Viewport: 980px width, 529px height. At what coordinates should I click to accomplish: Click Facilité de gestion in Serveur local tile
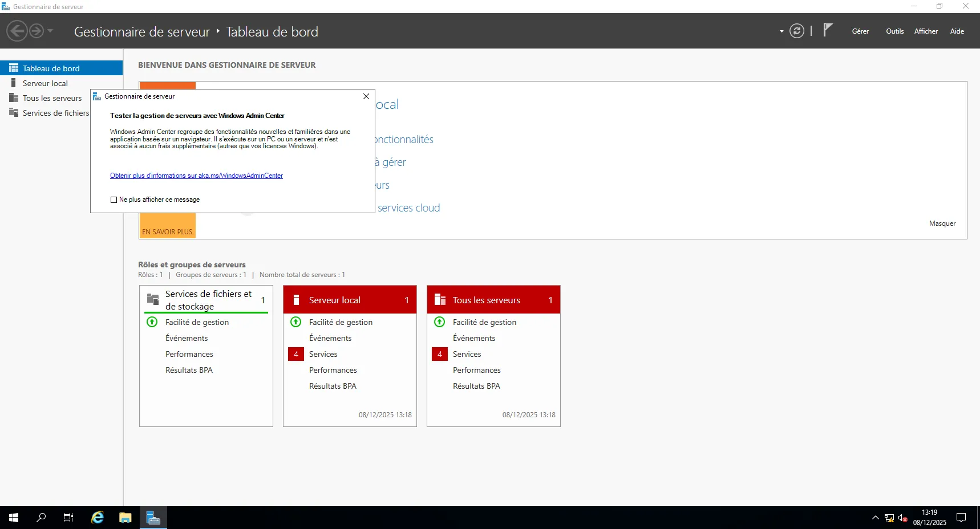point(341,322)
